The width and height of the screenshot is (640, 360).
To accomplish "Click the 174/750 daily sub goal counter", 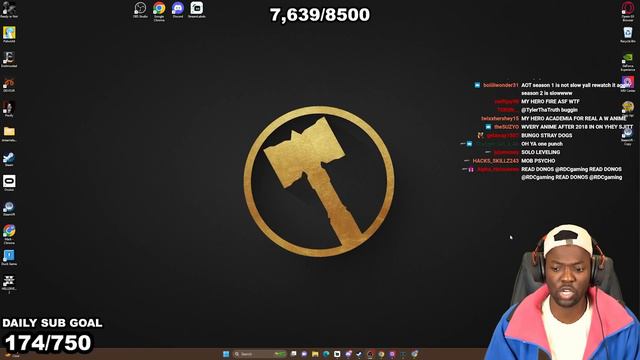I will pyautogui.click(x=48, y=343).
